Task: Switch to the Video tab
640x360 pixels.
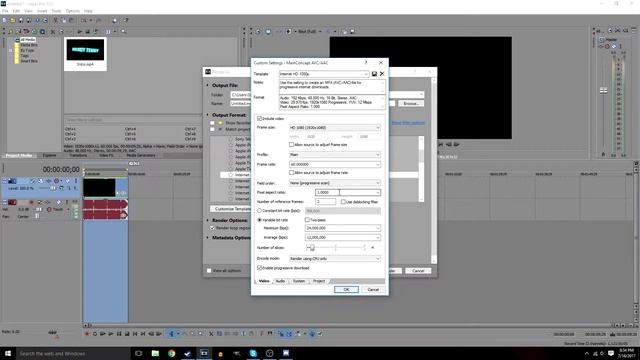Action: point(264,281)
